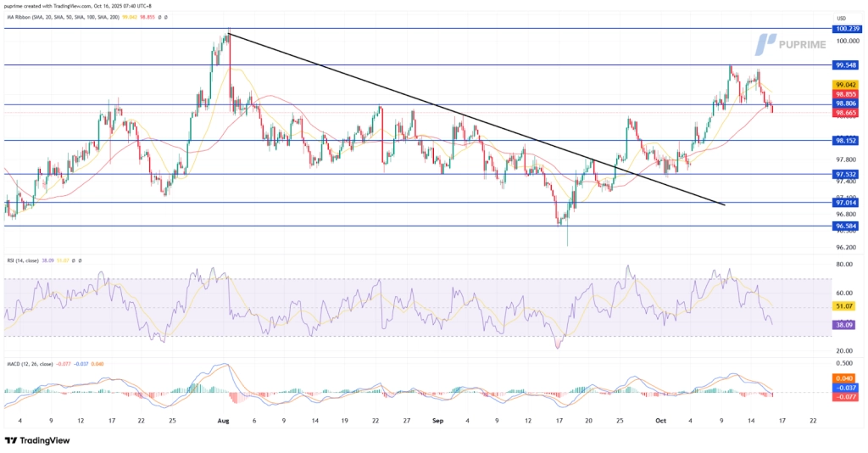Select the 97.014 horizontal line price label
This screenshot has width=868, height=453.
pos(846,203)
